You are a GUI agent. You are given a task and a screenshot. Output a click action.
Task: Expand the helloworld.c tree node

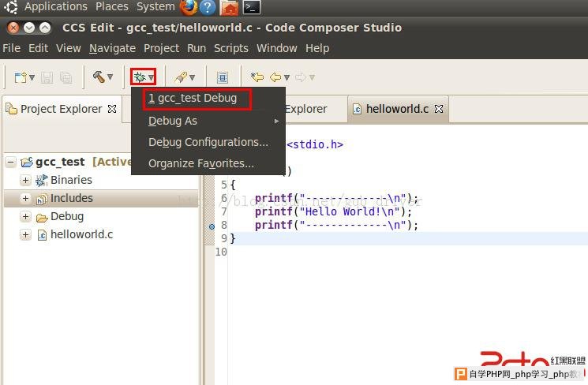click(25, 234)
